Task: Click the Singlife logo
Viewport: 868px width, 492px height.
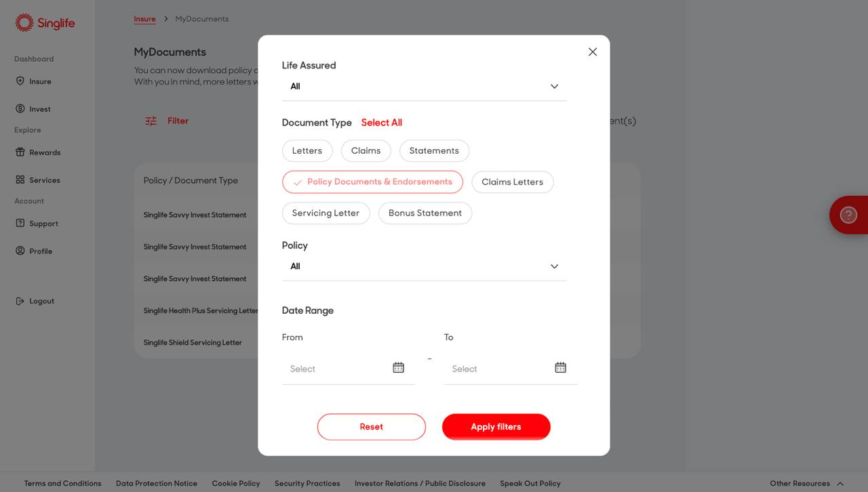Action: [x=45, y=23]
